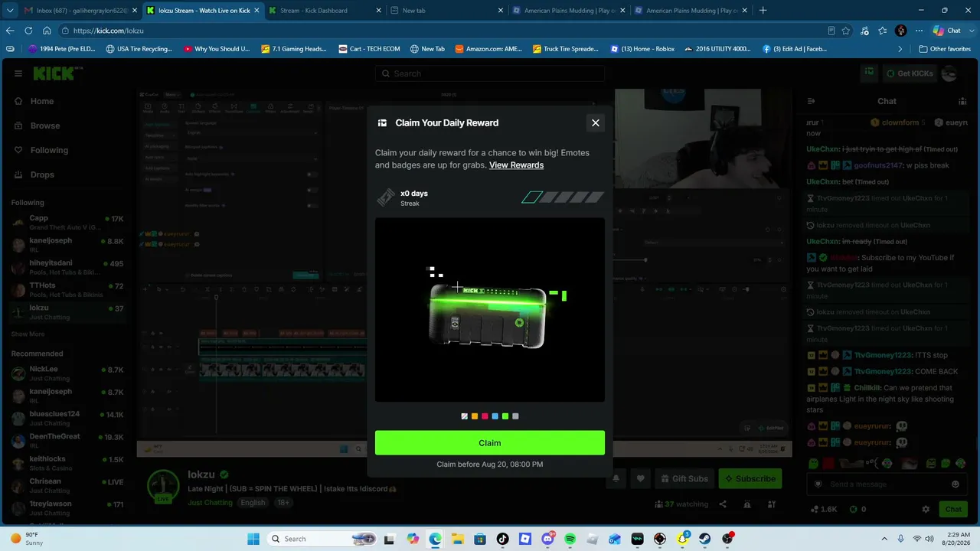The image size is (980, 551).
Task: Select the gray reward color dot
Action: tap(515, 416)
